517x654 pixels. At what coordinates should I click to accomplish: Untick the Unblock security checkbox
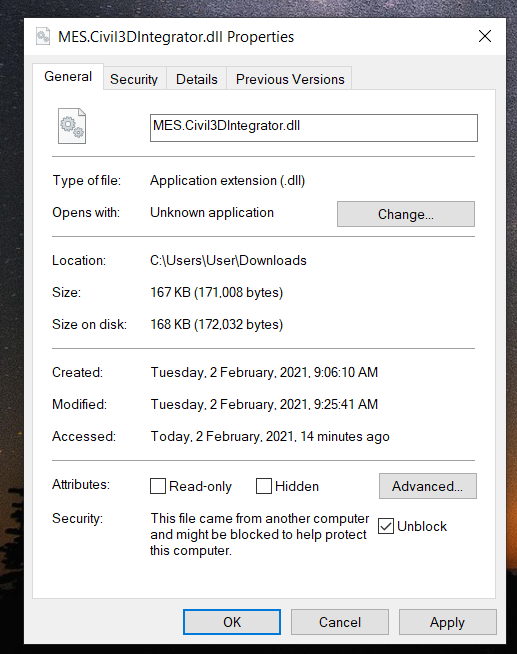[x=386, y=526]
